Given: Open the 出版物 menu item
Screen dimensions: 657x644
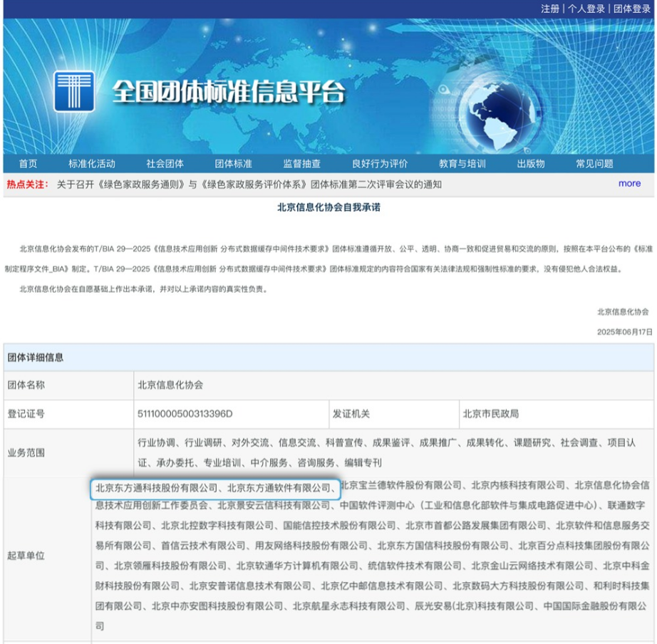Looking at the screenshot, I should pos(530,164).
